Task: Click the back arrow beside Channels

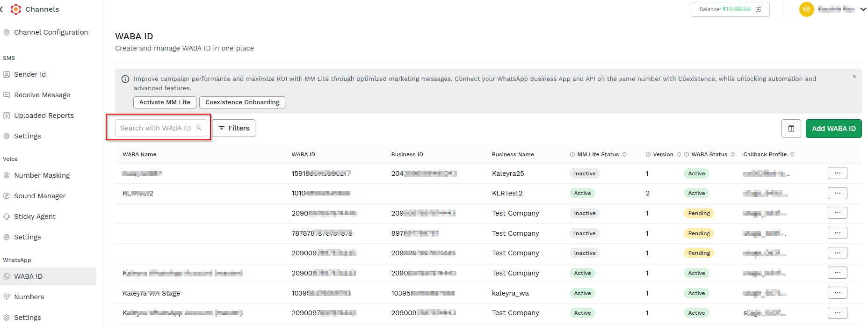Action: tap(2, 9)
